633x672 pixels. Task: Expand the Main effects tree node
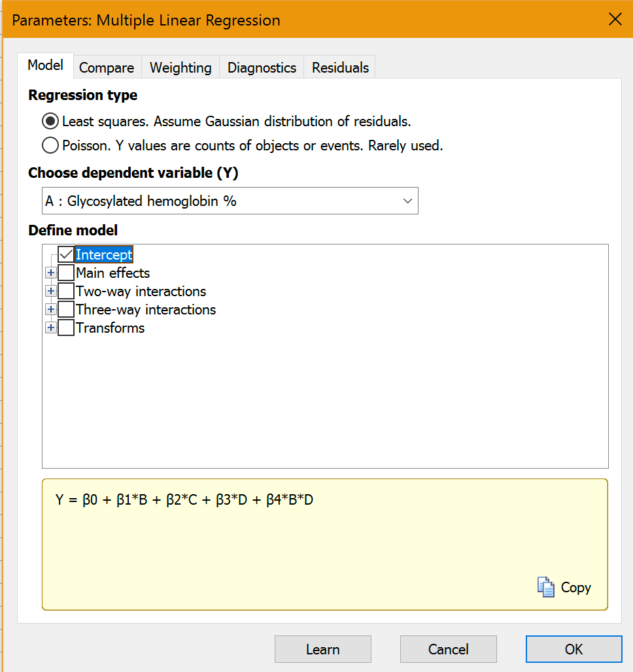coord(50,273)
